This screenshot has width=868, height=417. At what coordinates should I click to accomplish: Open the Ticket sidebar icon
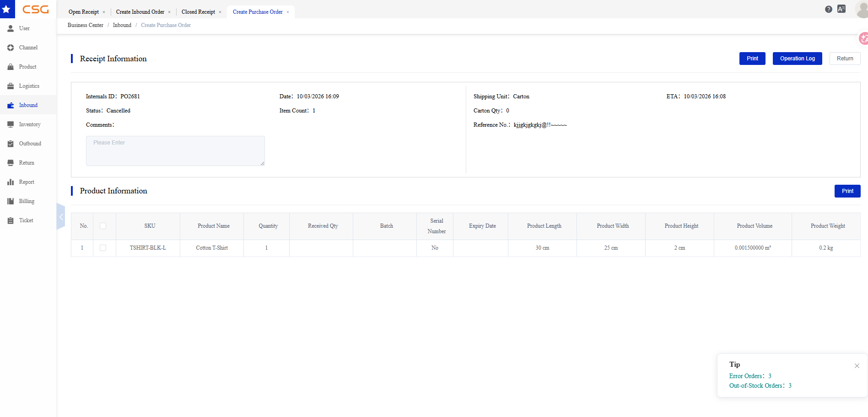click(11, 220)
